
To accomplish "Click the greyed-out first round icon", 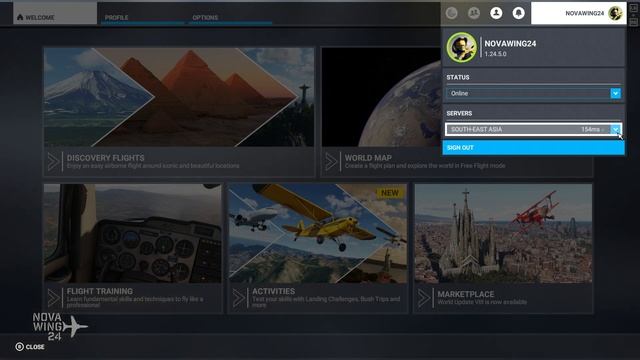I will pos(451,13).
